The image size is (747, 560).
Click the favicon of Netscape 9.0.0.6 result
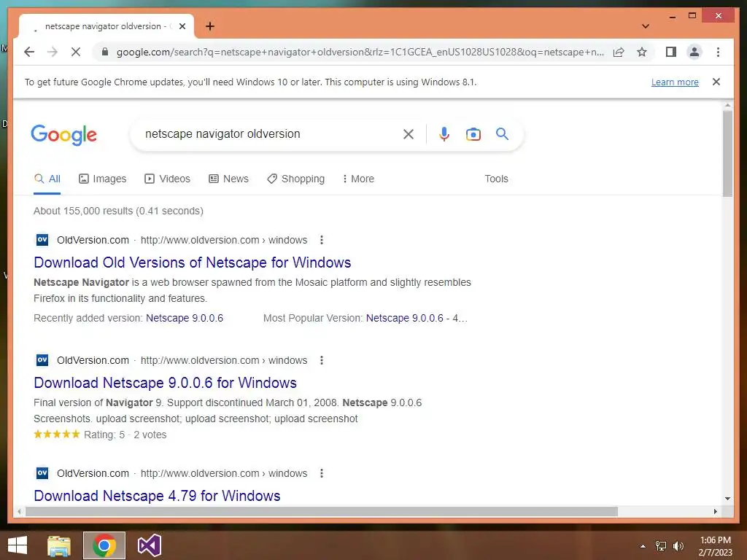point(42,360)
